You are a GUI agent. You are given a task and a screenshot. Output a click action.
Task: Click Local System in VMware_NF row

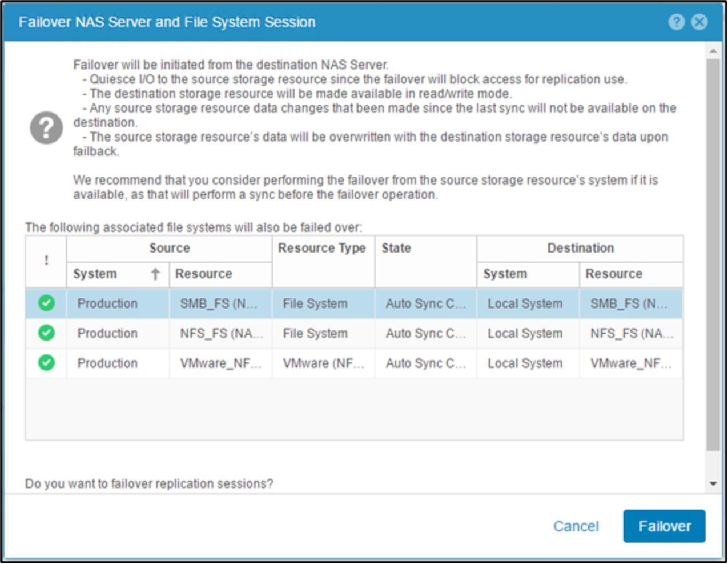point(528,363)
